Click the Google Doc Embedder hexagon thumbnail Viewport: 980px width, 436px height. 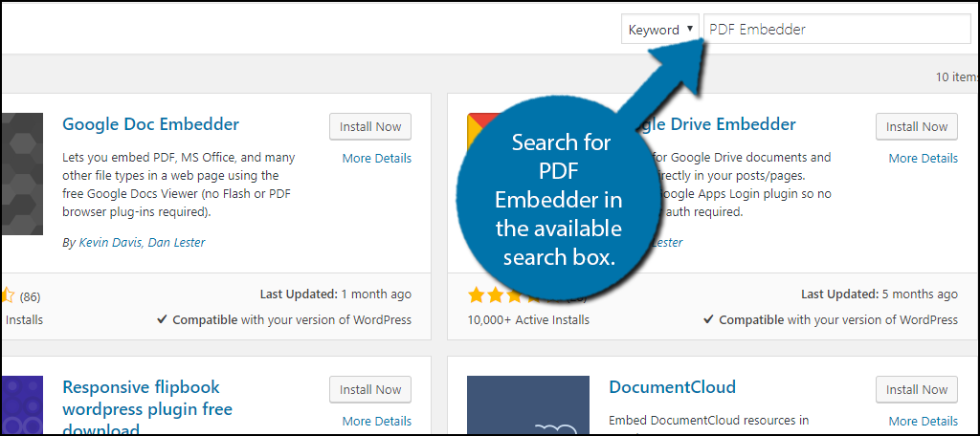[22, 174]
